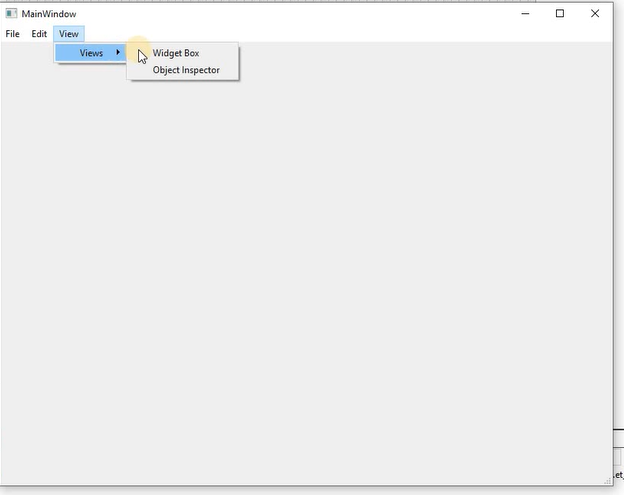Click the MainWindow application icon in title bar

tap(11, 14)
